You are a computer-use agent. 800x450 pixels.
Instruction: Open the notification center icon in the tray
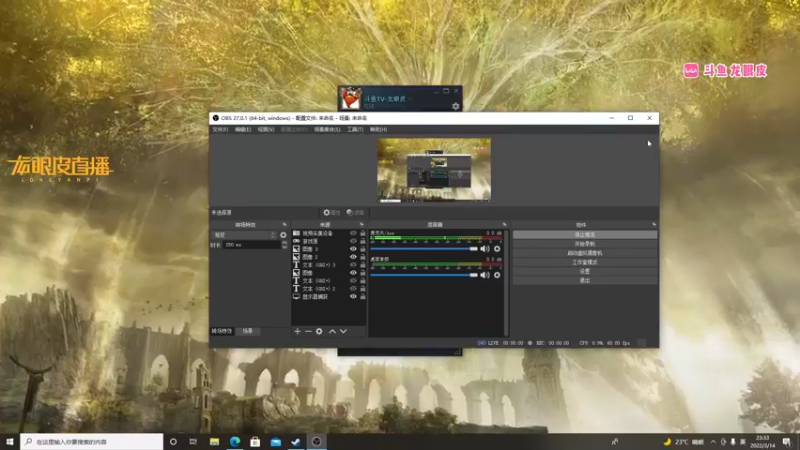(786, 442)
